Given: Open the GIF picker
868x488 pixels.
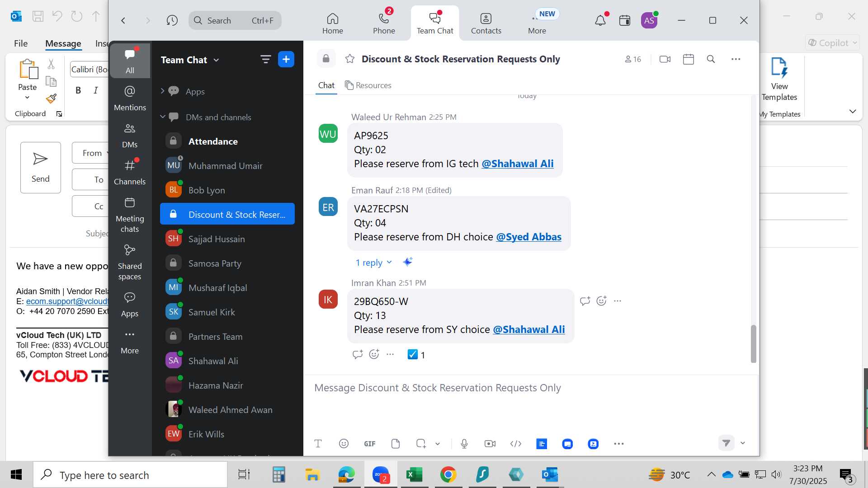Looking at the screenshot, I should coord(370,444).
